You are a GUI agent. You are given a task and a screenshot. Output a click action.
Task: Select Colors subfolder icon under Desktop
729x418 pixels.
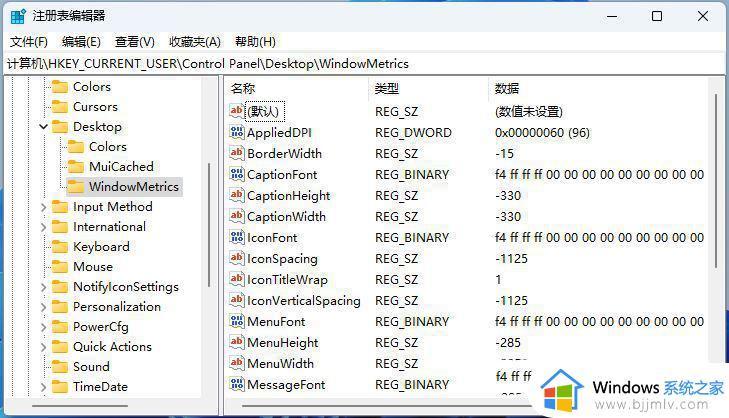pyautogui.click(x=75, y=146)
